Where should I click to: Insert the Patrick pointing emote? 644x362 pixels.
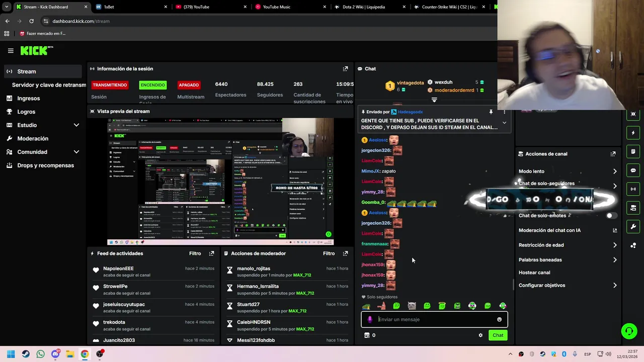coord(381,306)
